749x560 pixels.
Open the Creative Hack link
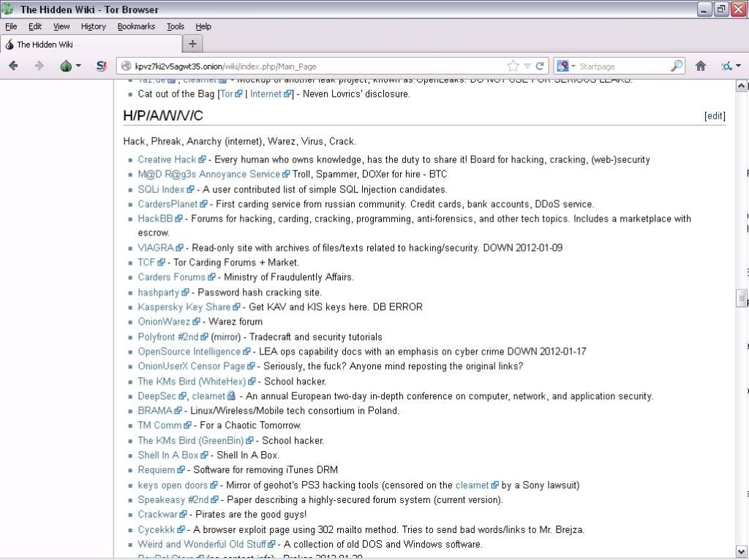[171, 159]
